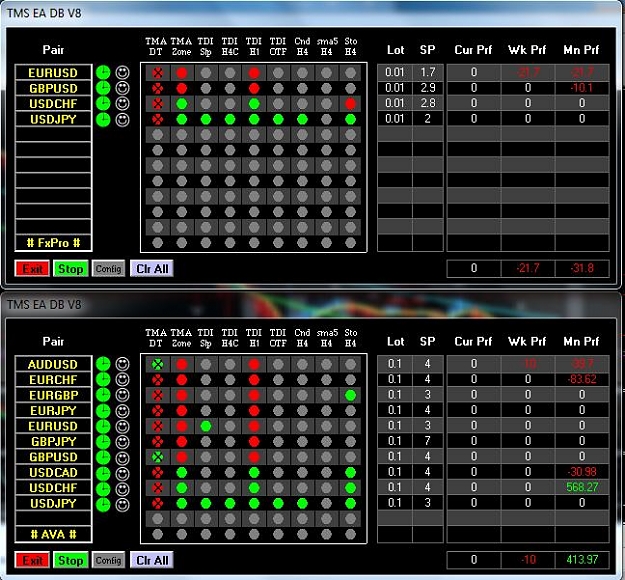Select the USDJPY pair in FxPro panel

53,119
